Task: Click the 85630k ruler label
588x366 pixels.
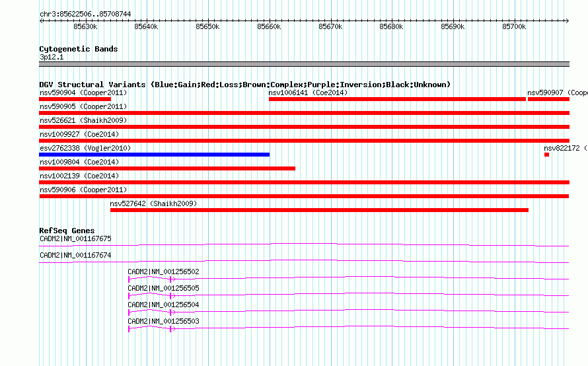Action: click(85, 26)
